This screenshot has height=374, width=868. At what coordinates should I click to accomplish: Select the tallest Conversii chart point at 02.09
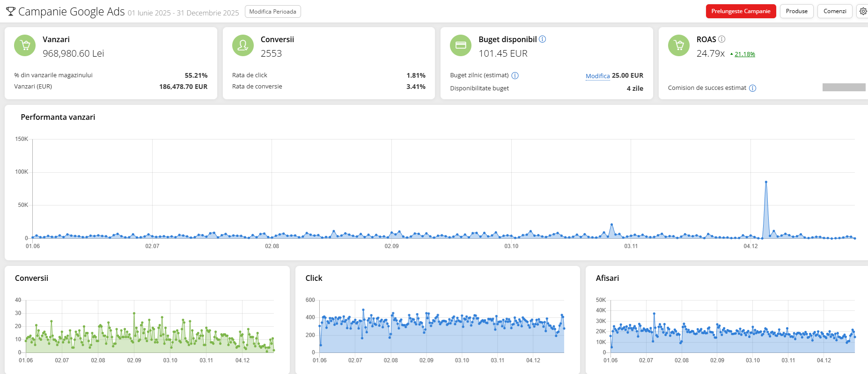(x=134, y=314)
